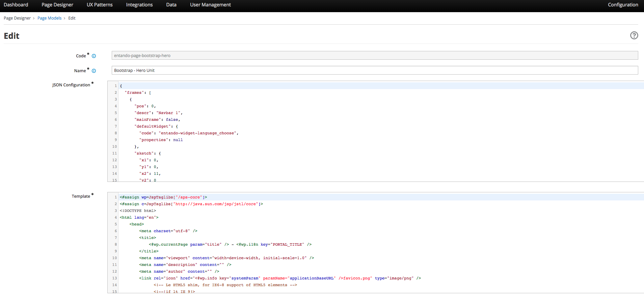The width and height of the screenshot is (644, 300).
Task: Open the Page Designer menu
Action: tap(57, 5)
